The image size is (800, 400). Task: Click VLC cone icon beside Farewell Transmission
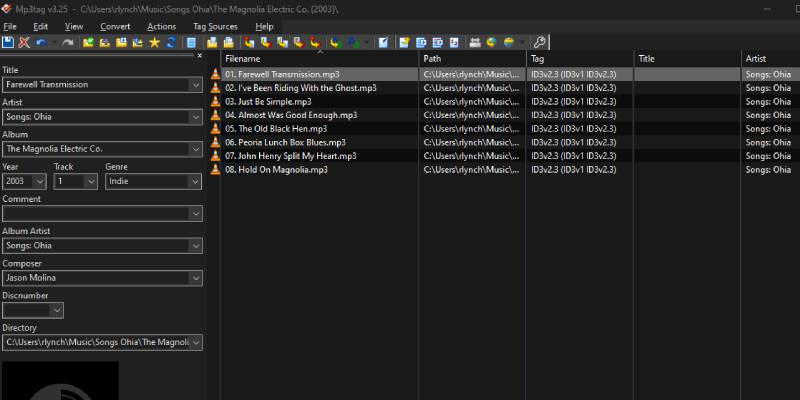coord(215,74)
